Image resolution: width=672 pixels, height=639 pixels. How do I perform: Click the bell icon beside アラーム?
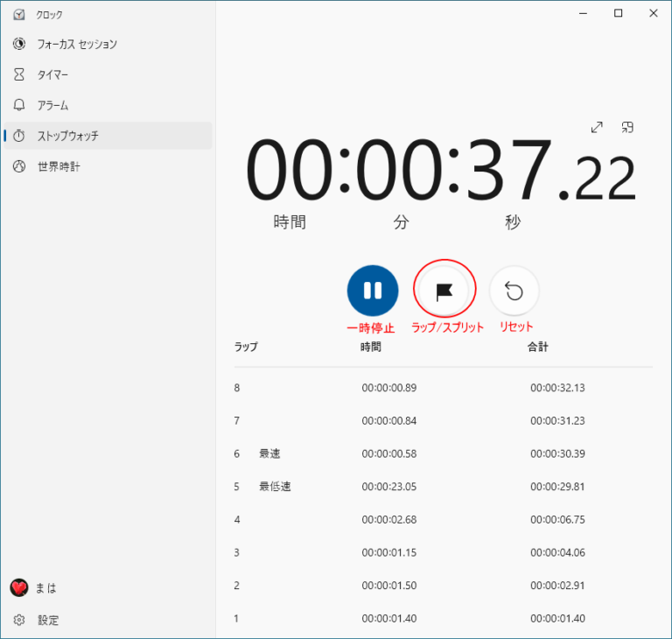19,105
